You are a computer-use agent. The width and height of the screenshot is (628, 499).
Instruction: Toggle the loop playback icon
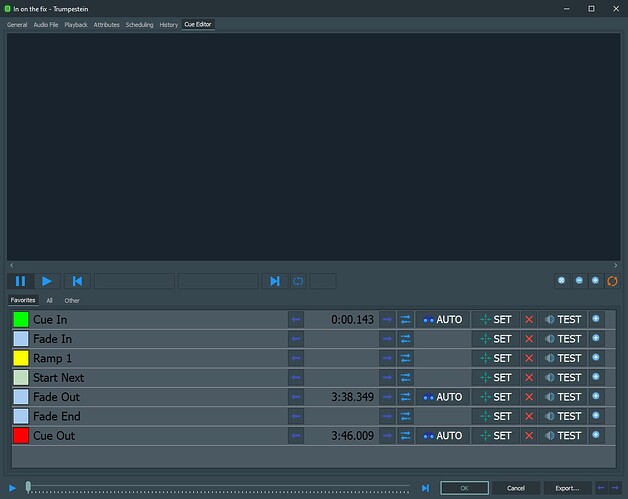pos(298,281)
